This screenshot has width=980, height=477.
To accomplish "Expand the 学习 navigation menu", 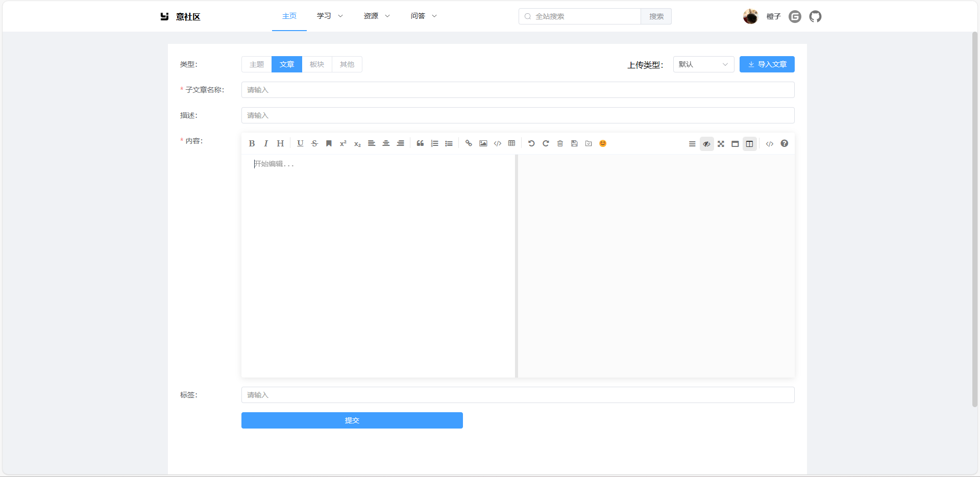I will click(329, 16).
